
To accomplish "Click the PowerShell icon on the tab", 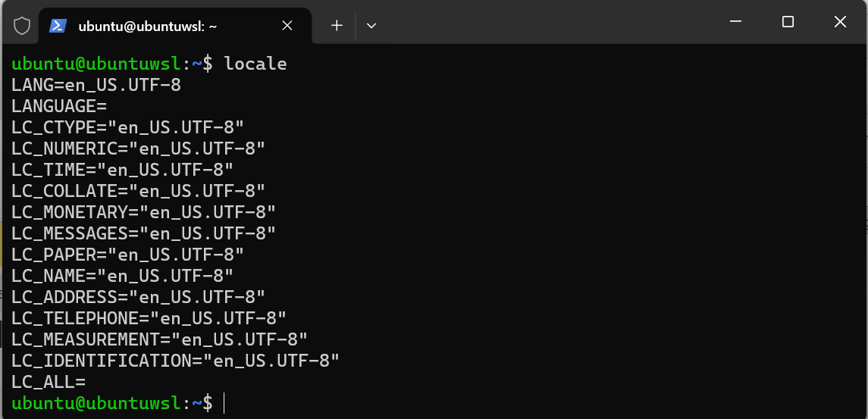I will (58, 26).
